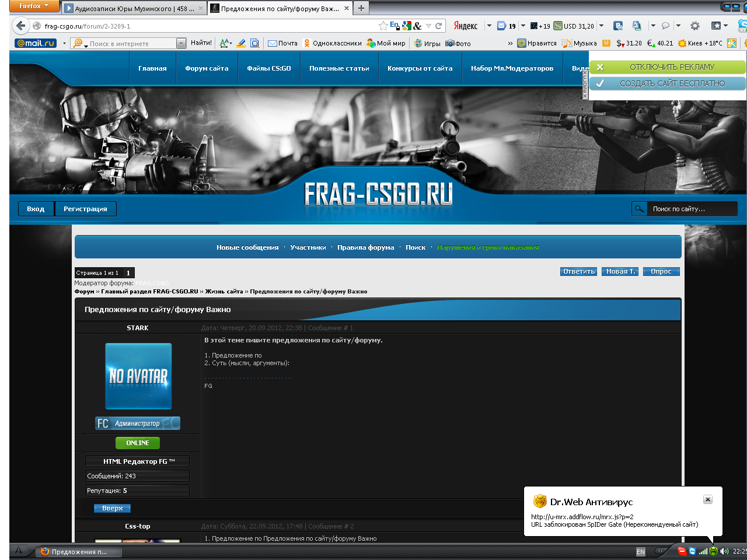Image resolution: width=747 pixels, height=560 pixels.
Task: Click the Регистрация button
Action: (85, 209)
